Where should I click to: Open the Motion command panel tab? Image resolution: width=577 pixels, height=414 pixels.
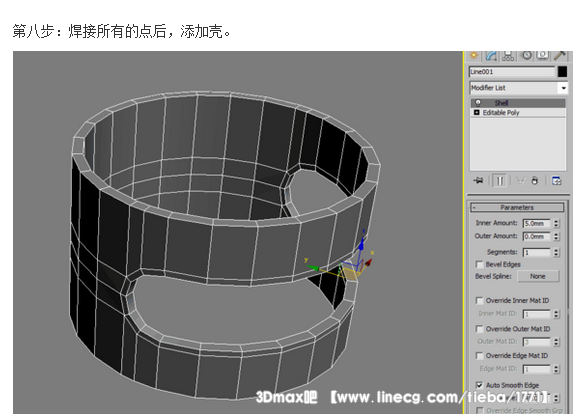[527, 55]
